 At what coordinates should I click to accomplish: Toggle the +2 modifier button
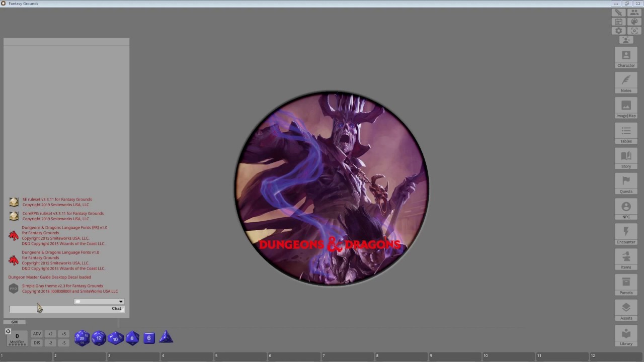pos(50,334)
